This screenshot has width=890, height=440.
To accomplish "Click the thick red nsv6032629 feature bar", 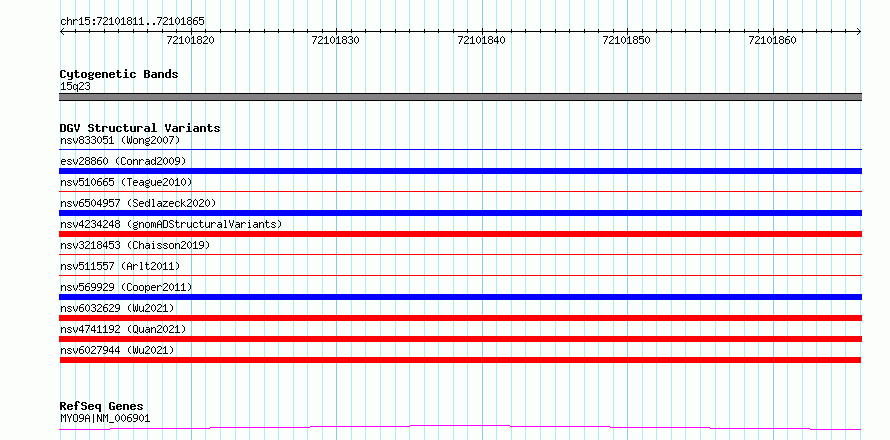I will tap(460, 318).
